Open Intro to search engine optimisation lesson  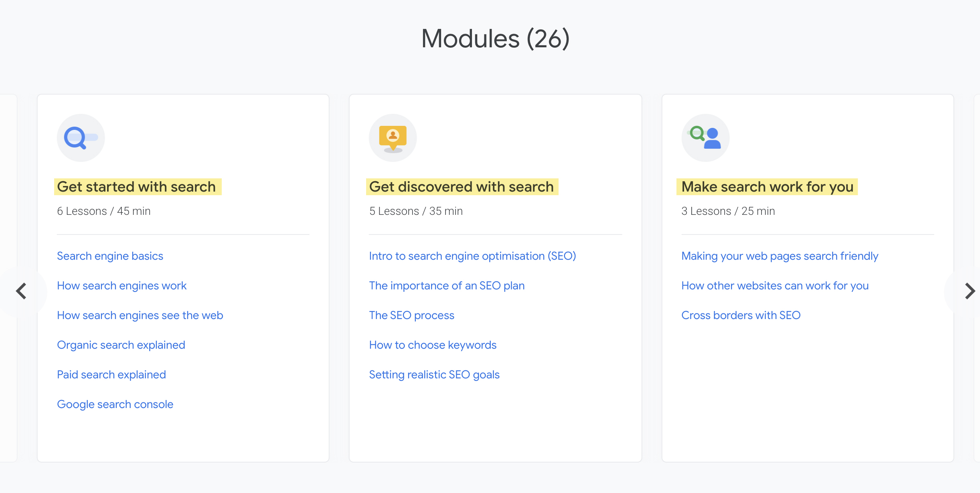point(472,256)
